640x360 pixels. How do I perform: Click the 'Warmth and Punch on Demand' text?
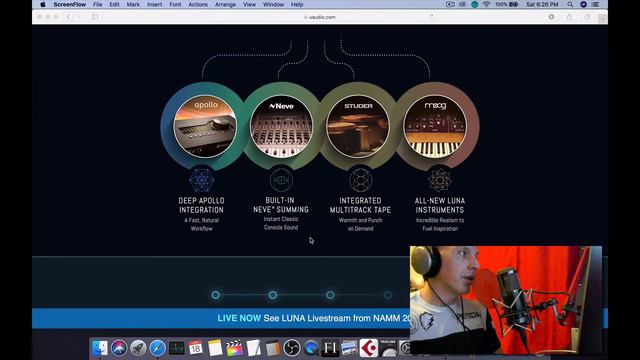(x=360, y=224)
